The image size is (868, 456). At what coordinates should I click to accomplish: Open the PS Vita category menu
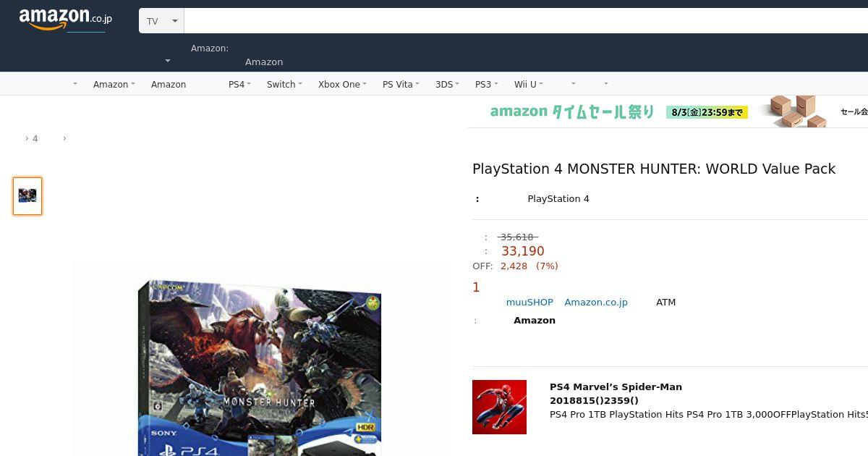point(401,84)
